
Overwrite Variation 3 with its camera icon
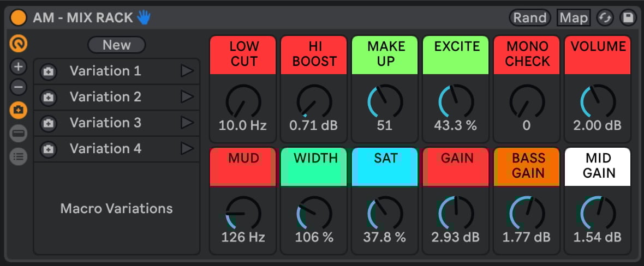pyautogui.click(x=48, y=124)
